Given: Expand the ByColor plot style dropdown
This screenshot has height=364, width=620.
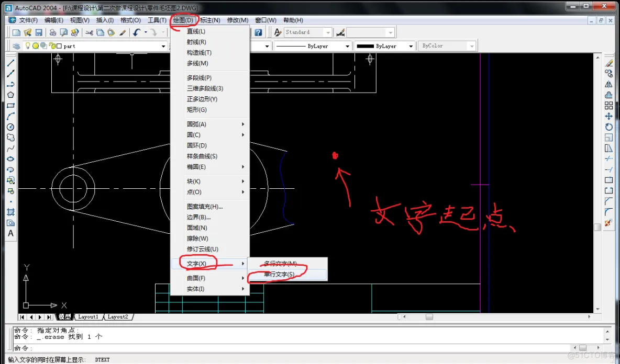Looking at the screenshot, I should (x=472, y=46).
